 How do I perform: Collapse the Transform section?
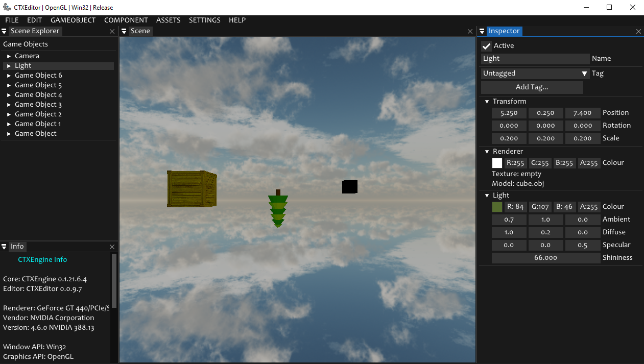pos(487,102)
